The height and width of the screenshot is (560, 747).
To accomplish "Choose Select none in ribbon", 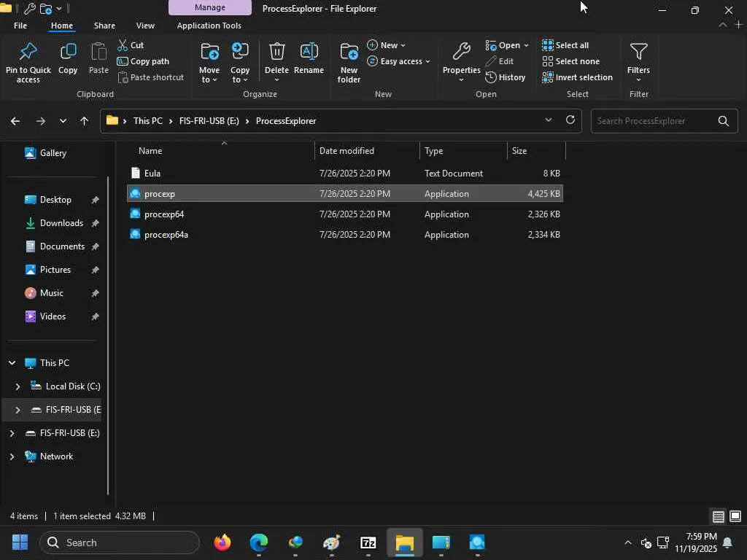I will point(570,61).
